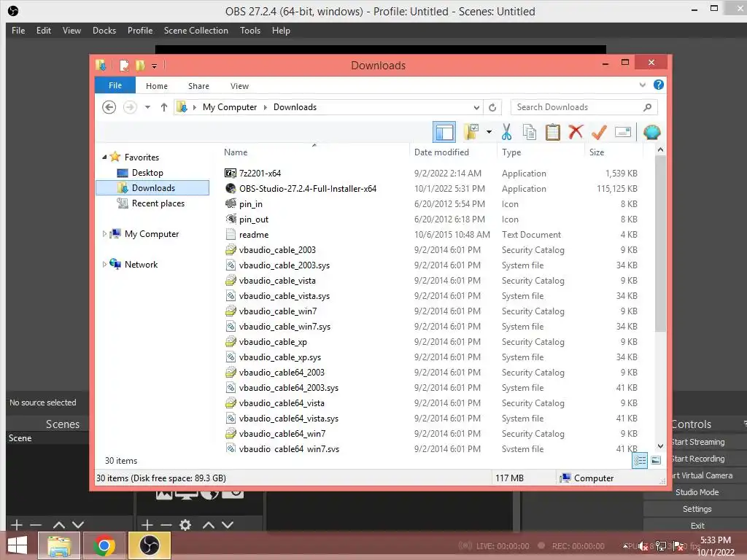Select Downloads in the navigation pane
The image size is (747, 560).
point(152,187)
